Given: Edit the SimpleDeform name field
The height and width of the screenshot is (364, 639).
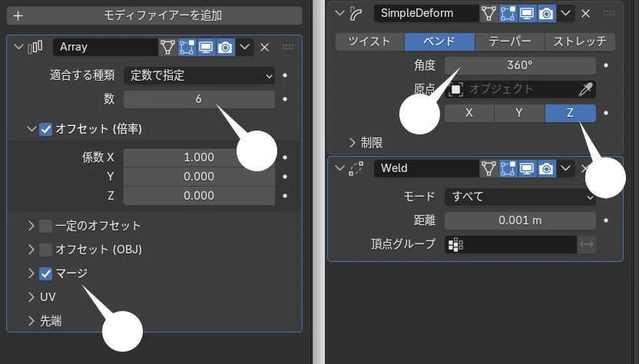Looking at the screenshot, I should tap(426, 14).
